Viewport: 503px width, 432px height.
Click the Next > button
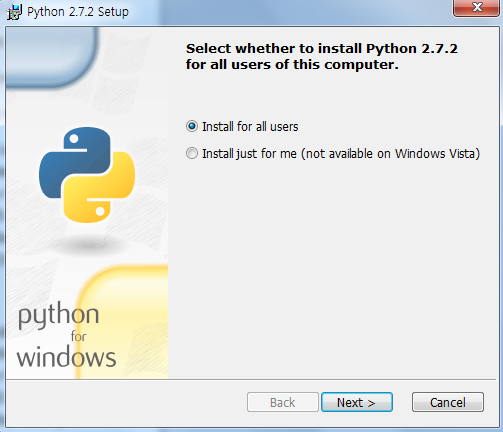point(357,402)
